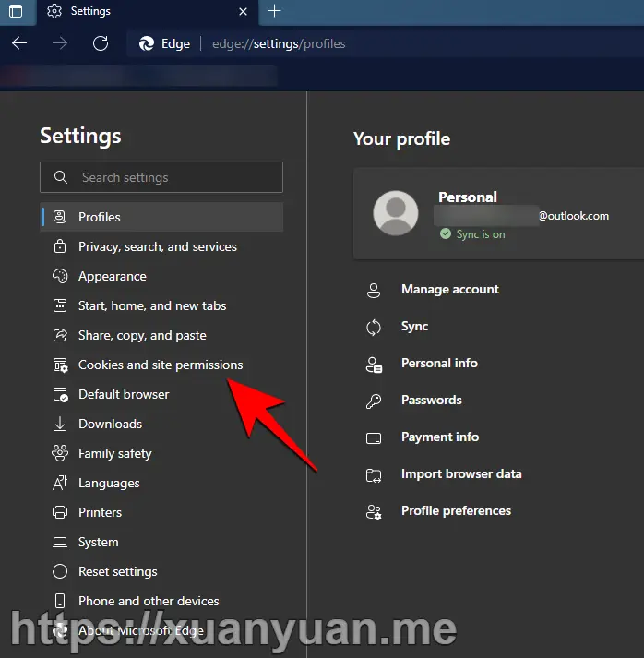The height and width of the screenshot is (658, 644).
Task: Open Import browser data
Action: [461, 473]
